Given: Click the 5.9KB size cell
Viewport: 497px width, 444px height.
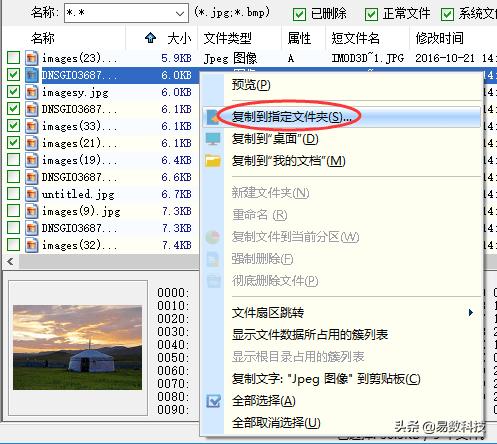Looking at the screenshot, I should coord(177,58).
